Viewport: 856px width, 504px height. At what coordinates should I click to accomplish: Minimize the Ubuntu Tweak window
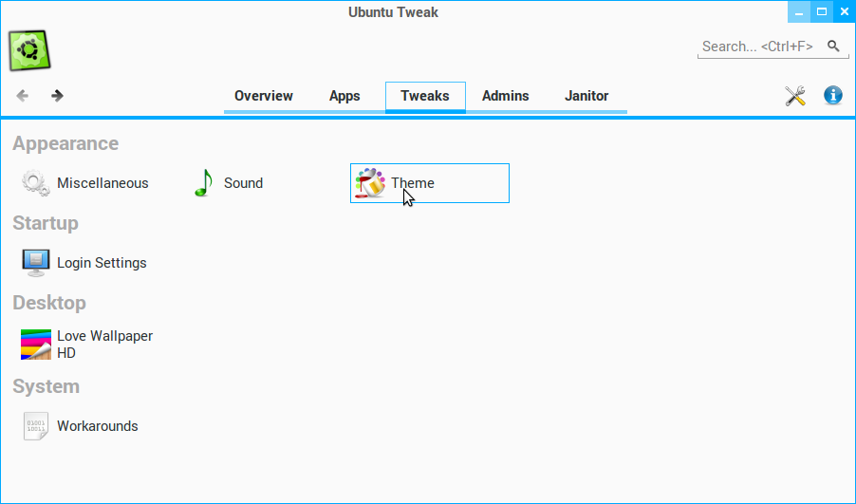tap(799, 12)
